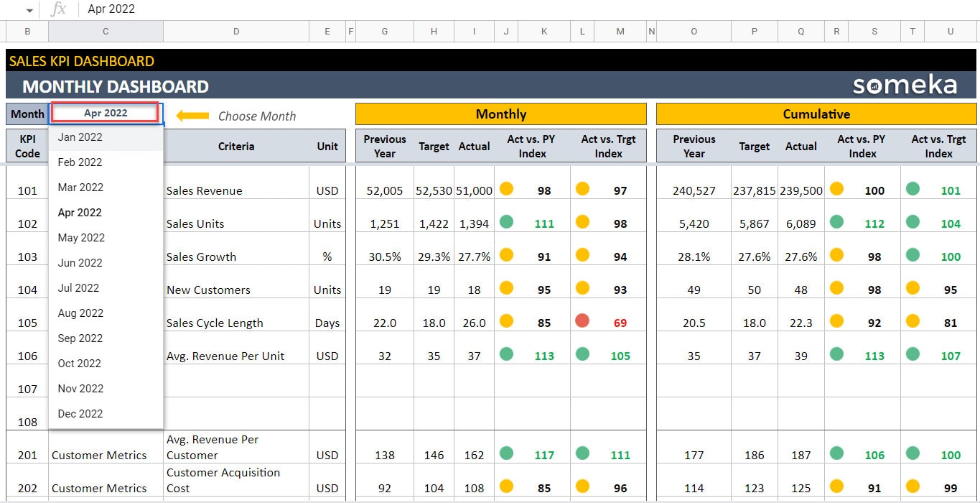This screenshot has width=980, height=503.
Task: Select column D header
Action: pos(236,32)
